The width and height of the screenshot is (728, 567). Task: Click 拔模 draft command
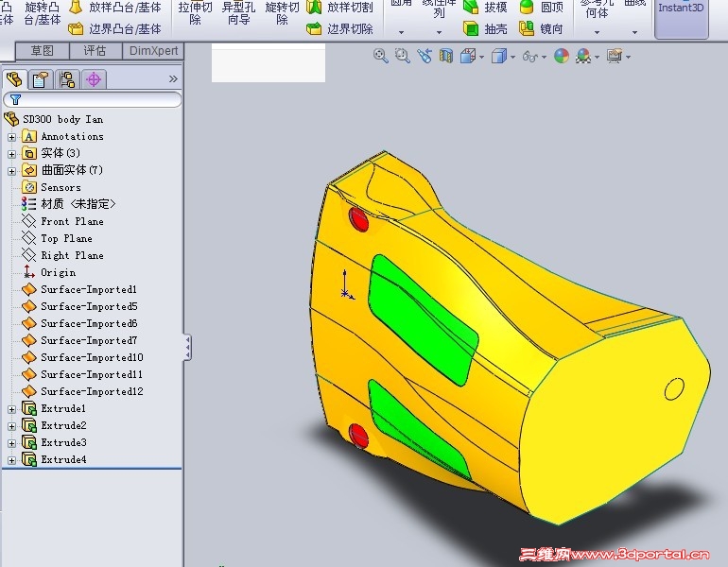tap(485, 7)
